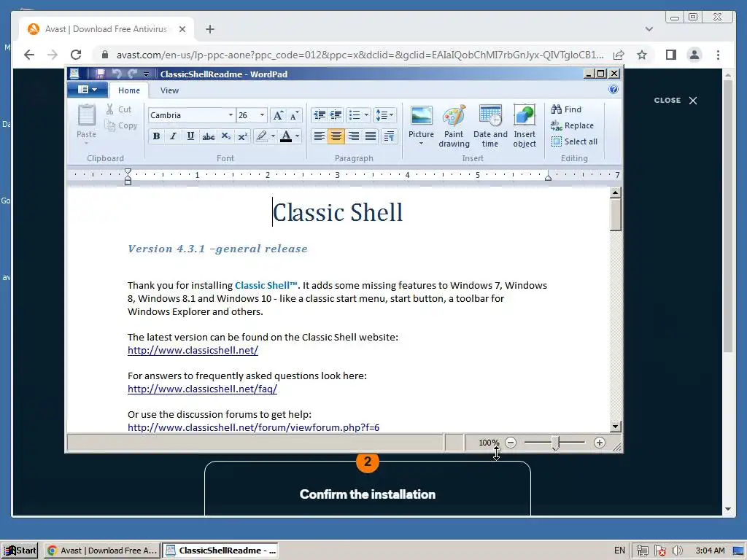The width and height of the screenshot is (747, 560).
Task: Click the zoom out minus button
Action: point(511,443)
